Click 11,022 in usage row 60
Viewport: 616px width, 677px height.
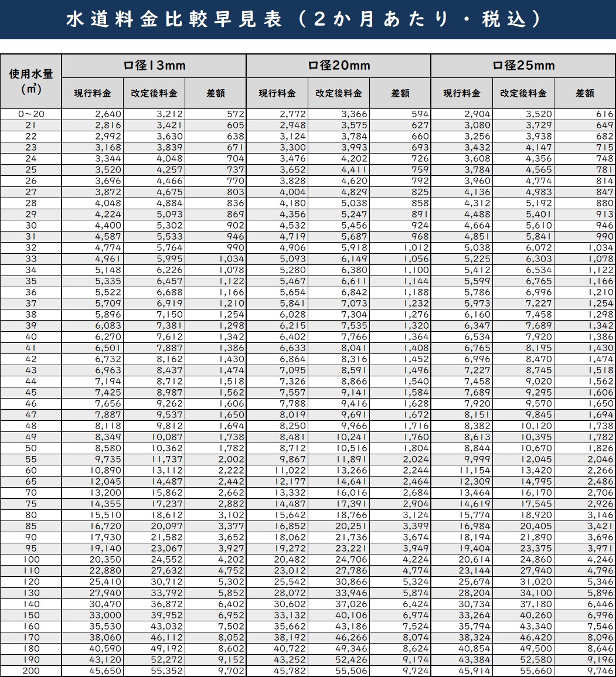pos(291,471)
